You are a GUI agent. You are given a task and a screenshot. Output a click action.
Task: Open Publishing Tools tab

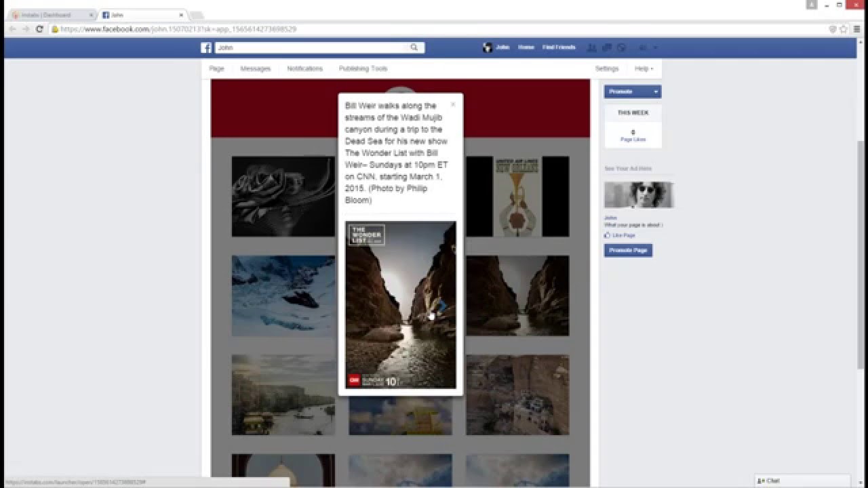click(363, 68)
